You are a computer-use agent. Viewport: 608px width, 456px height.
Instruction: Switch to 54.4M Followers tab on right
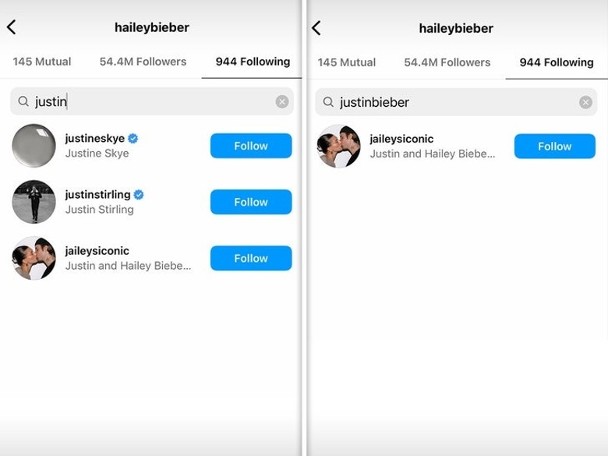click(x=447, y=62)
